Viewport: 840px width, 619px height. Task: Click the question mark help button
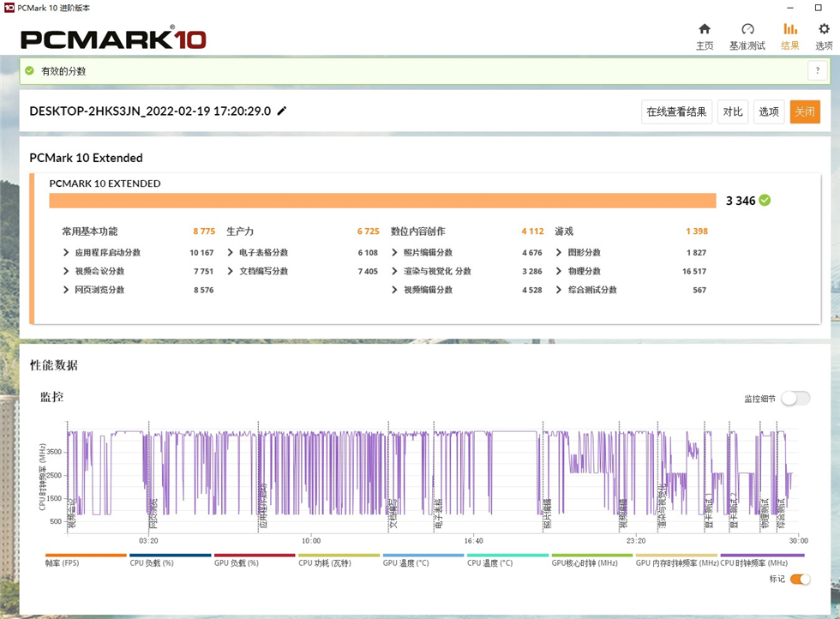[x=818, y=71]
